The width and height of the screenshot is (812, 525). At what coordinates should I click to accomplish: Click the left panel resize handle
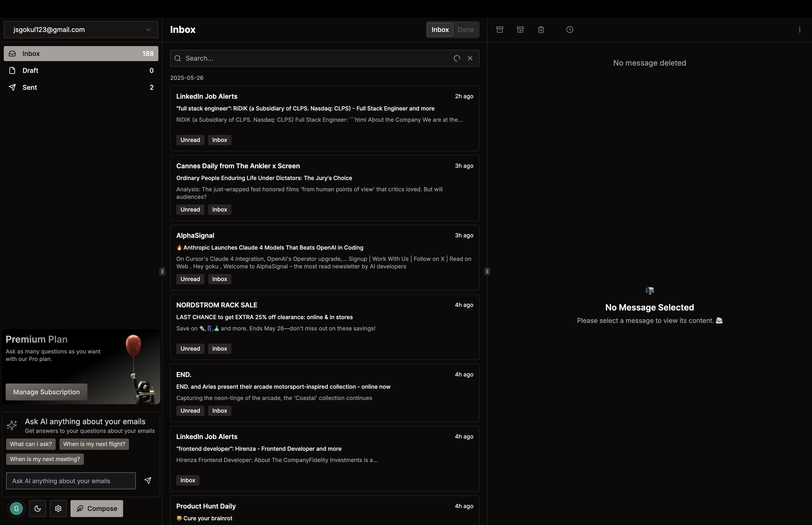pyautogui.click(x=162, y=271)
